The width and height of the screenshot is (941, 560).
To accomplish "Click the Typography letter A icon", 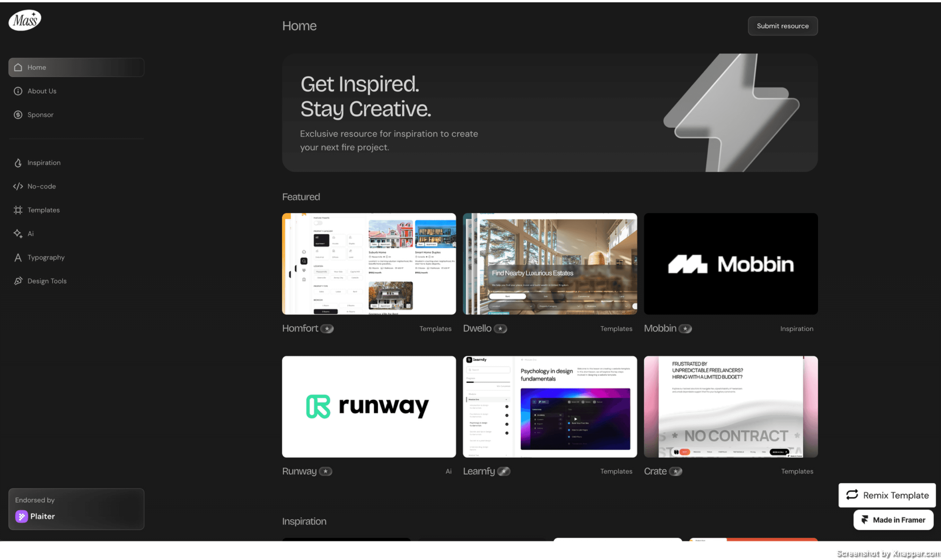I will [18, 257].
